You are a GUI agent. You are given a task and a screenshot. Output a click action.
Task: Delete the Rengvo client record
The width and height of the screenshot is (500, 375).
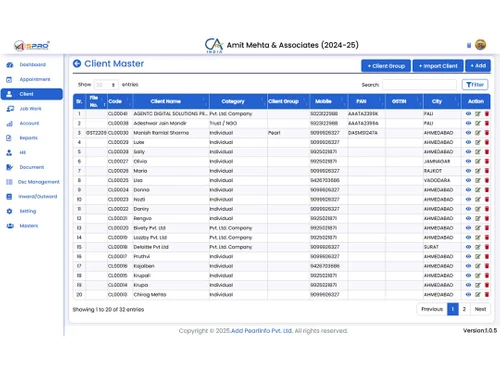pos(487,218)
